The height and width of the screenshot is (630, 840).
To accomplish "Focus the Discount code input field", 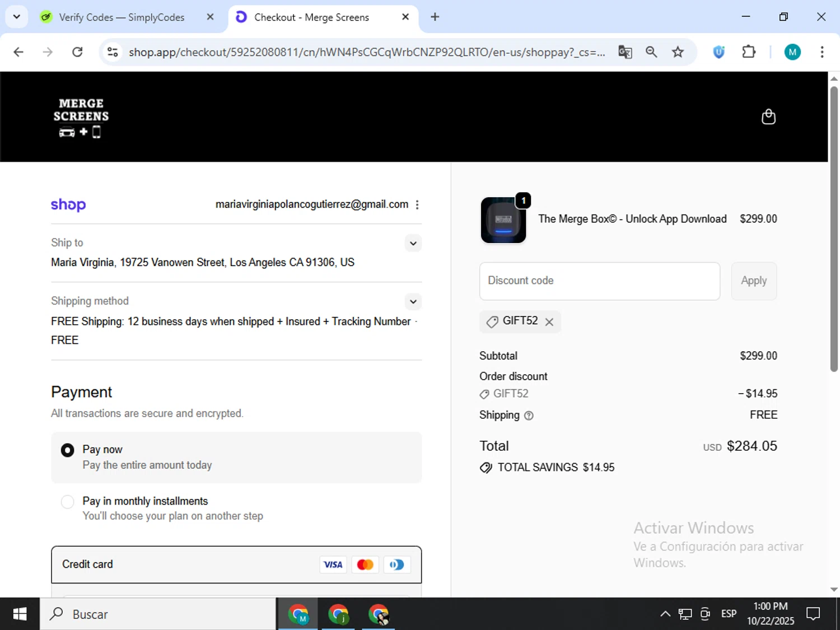I will 600,281.
